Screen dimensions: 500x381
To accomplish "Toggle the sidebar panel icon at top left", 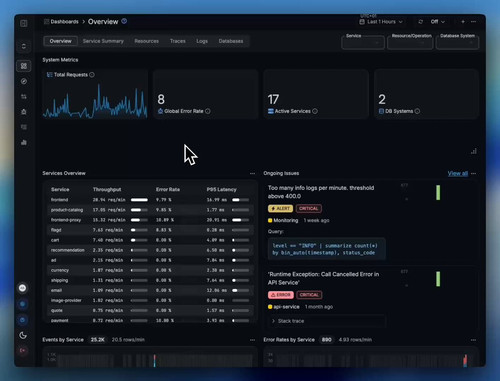I will click(24, 23).
